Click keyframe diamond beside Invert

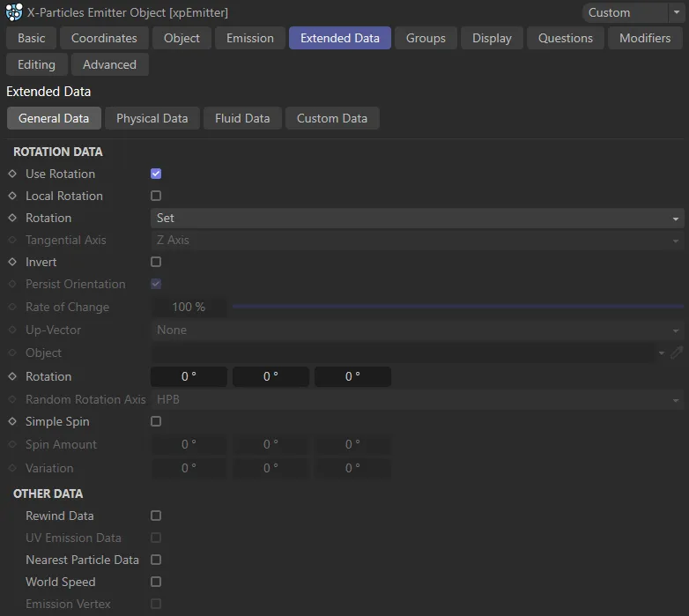[12, 262]
